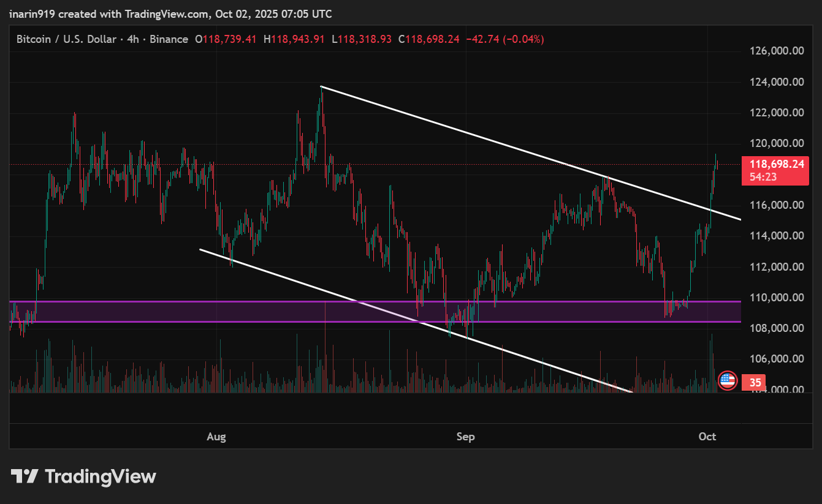
Task: Select the Bitcoin / U.S. Dollar symbol title
Action: (x=66, y=39)
